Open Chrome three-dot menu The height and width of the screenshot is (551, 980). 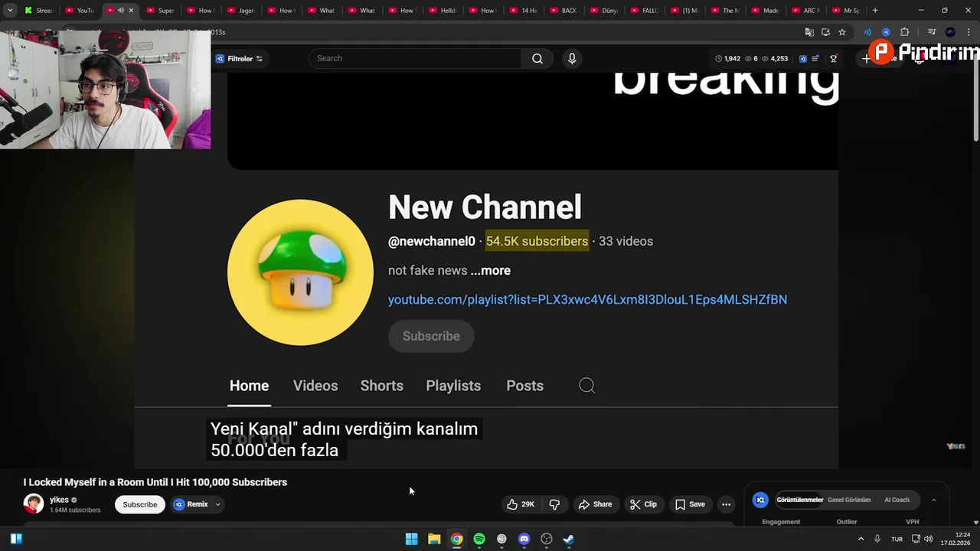969,32
